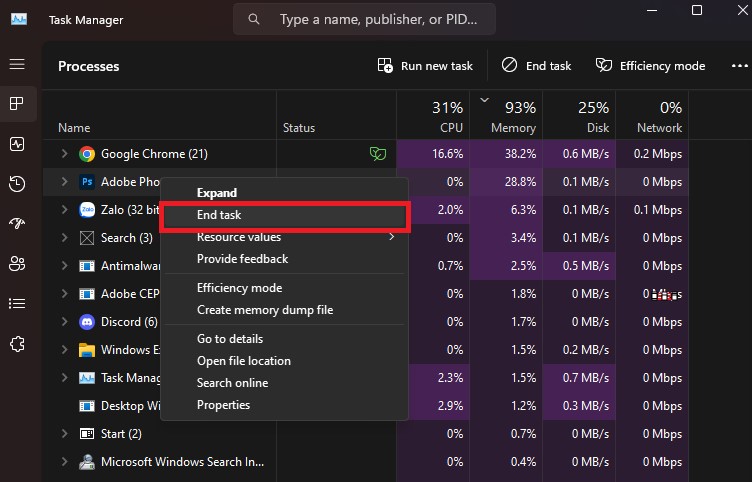Open the Details list sidebar icon

[17, 304]
